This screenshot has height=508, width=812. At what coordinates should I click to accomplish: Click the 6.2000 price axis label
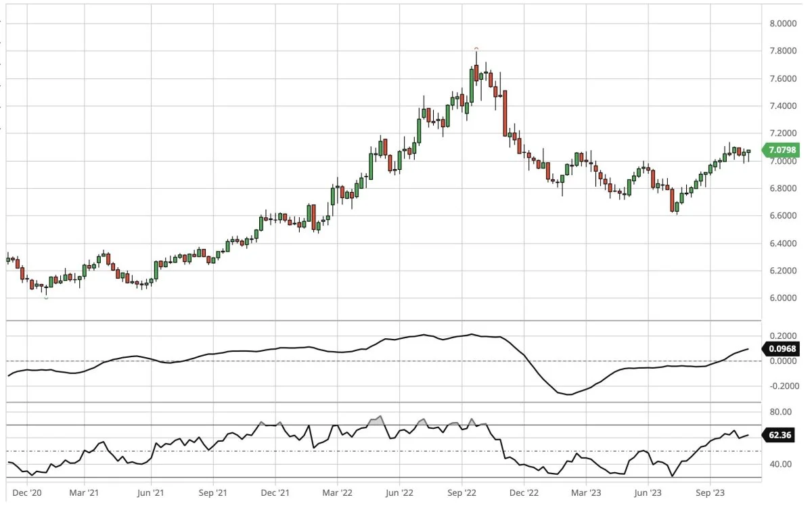click(784, 271)
